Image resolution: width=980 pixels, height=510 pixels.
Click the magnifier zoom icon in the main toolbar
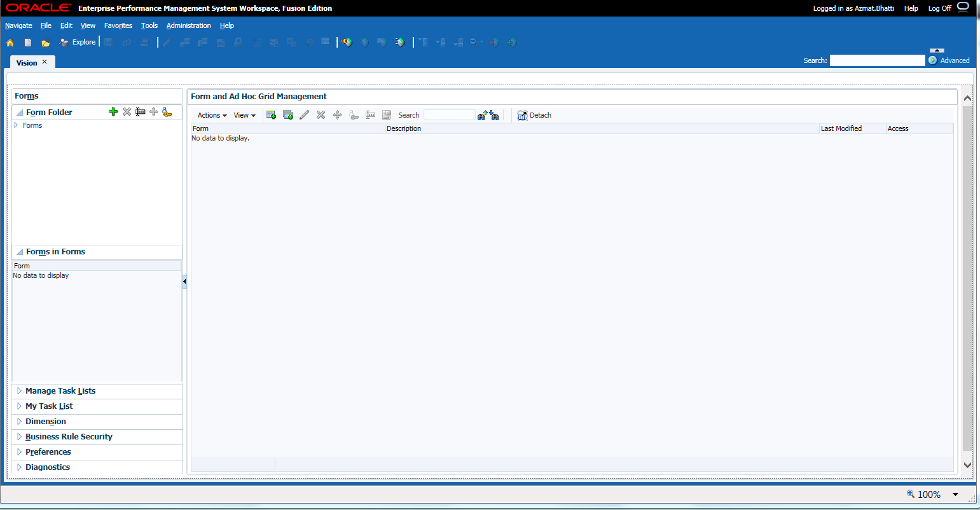click(x=474, y=43)
